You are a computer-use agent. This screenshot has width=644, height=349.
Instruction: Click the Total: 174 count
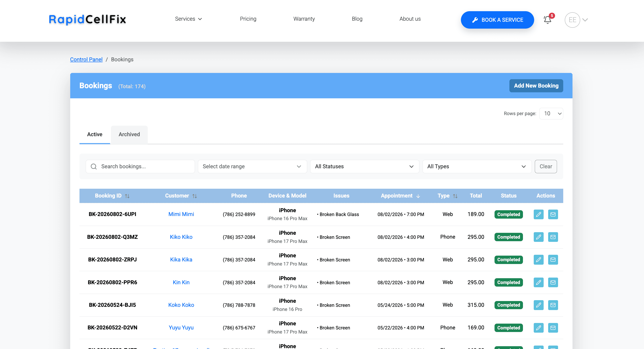(132, 86)
